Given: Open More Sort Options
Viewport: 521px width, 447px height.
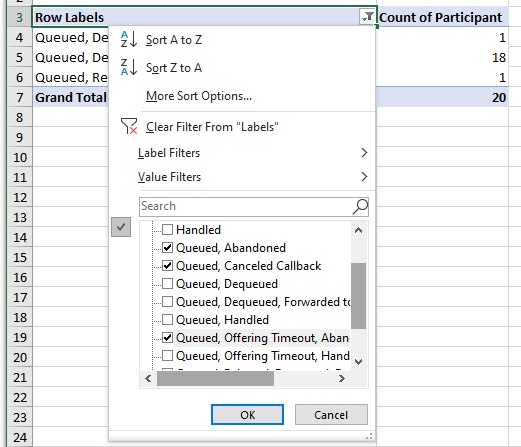Looking at the screenshot, I should pos(199,96).
